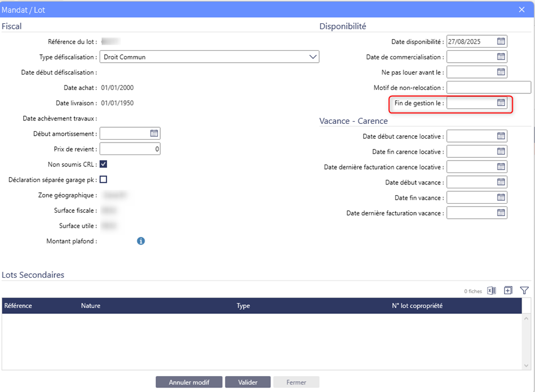Open Début amortissement calendar picker

(154, 133)
